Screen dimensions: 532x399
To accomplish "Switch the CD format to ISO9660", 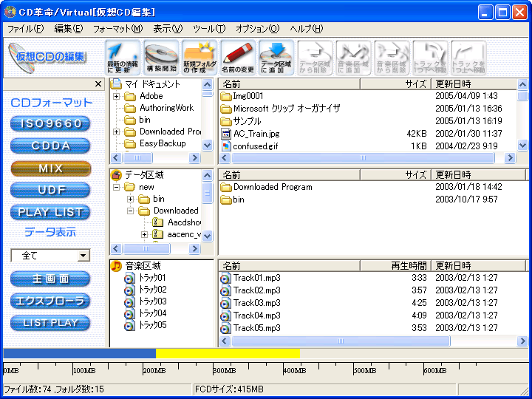I will click(50, 123).
